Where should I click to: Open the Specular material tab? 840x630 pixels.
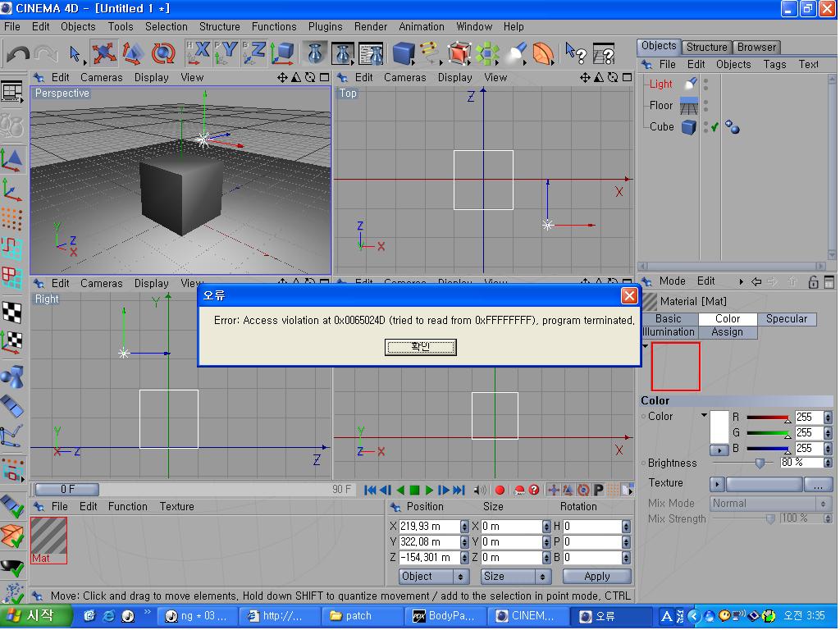pyautogui.click(x=787, y=319)
